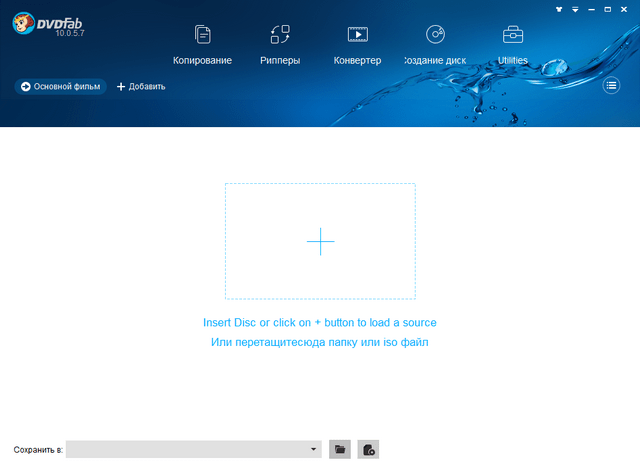Click the 'Или перетащите сюда папку' text
The height and width of the screenshot is (467, 640).
click(320, 342)
